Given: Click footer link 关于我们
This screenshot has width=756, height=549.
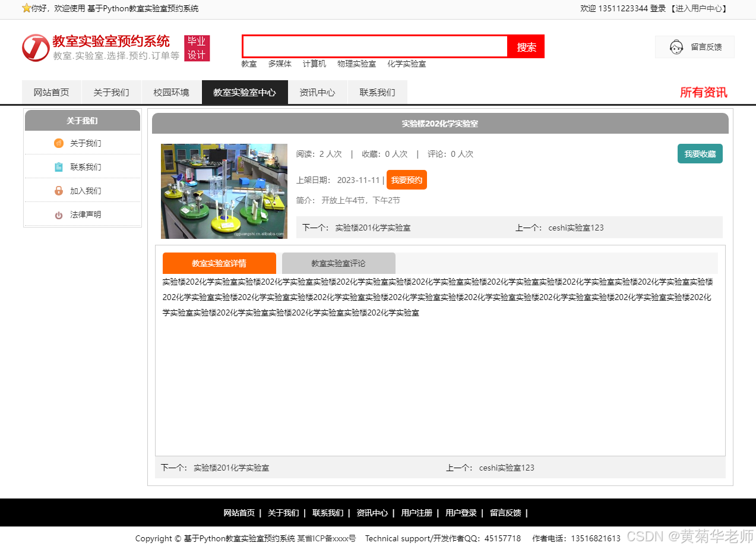Looking at the screenshot, I should tap(283, 513).
